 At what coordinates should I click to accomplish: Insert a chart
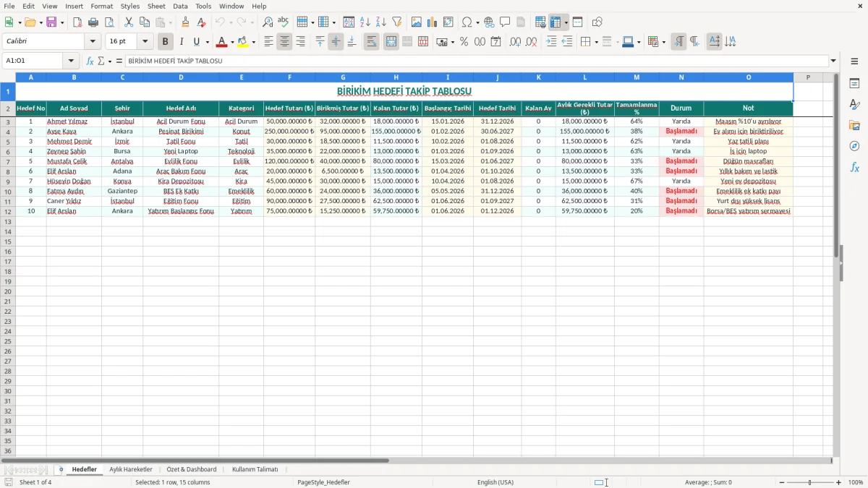coord(433,22)
